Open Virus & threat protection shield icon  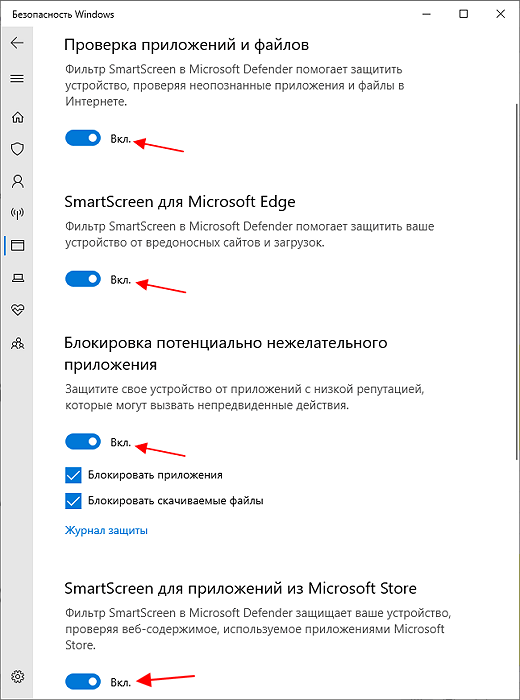[17, 149]
